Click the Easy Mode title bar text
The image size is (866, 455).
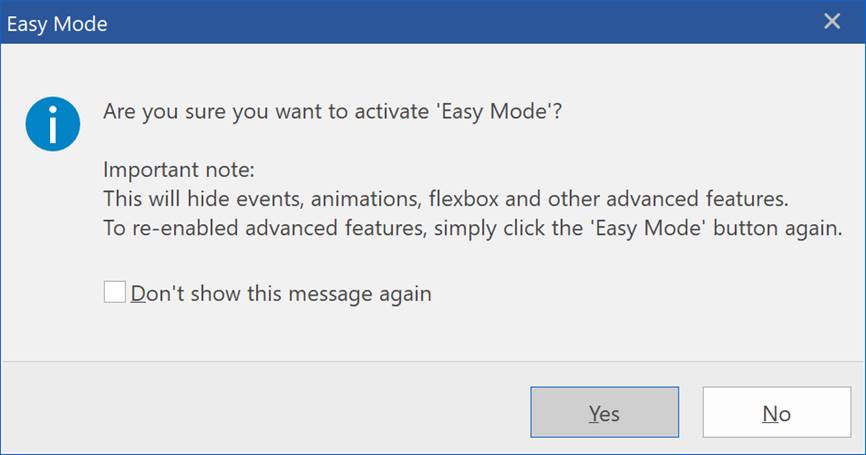(x=57, y=24)
